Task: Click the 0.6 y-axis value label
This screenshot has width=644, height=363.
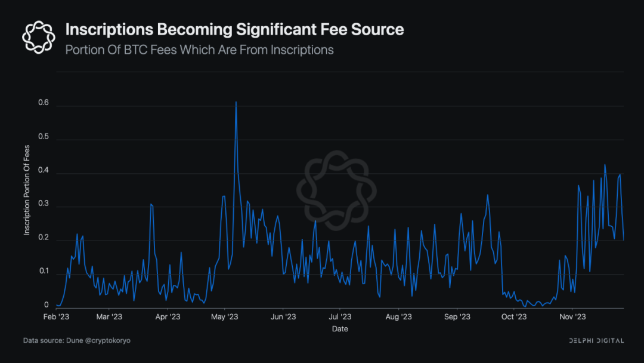Action: coord(44,103)
